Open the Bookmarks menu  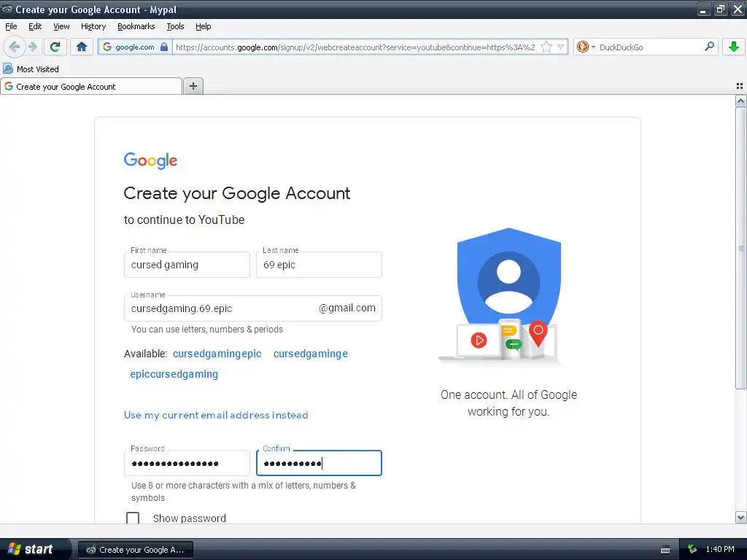click(x=136, y=26)
